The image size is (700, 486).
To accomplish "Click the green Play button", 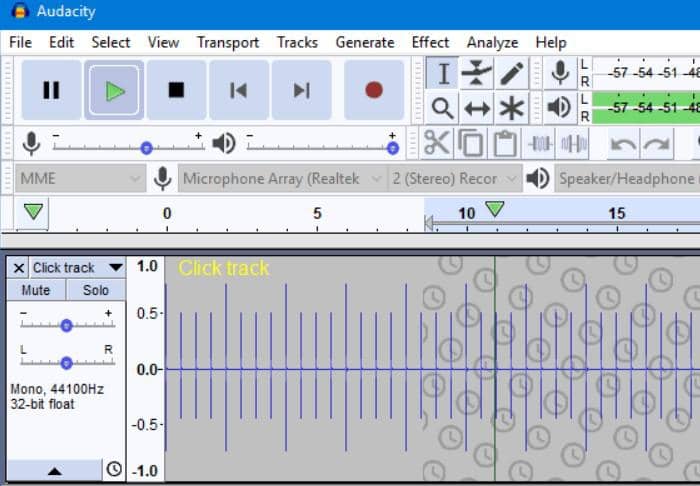I will click(x=114, y=90).
